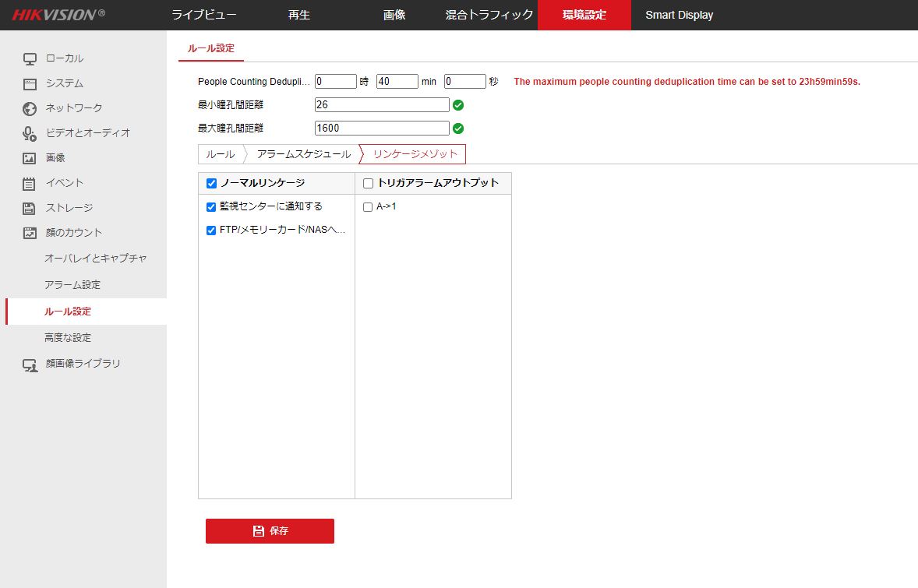Image resolution: width=918 pixels, height=588 pixels.
Task: Switch to ライブビュー in the top menu
Action: pyautogui.click(x=203, y=15)
